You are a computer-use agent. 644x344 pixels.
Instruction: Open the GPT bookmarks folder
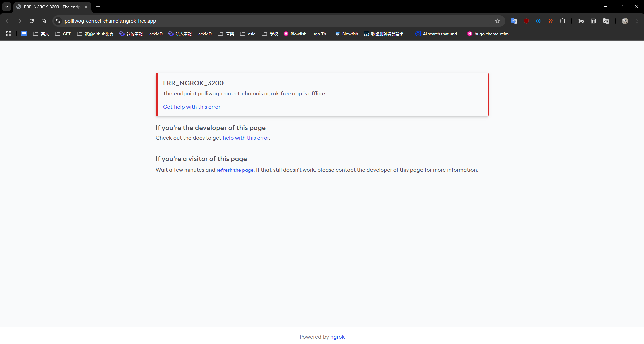pos(63,34)
